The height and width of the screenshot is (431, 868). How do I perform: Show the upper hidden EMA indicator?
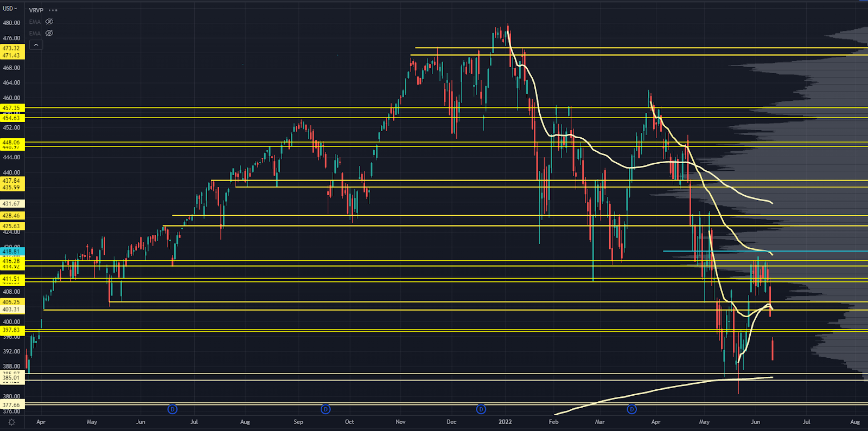(49, 22)
